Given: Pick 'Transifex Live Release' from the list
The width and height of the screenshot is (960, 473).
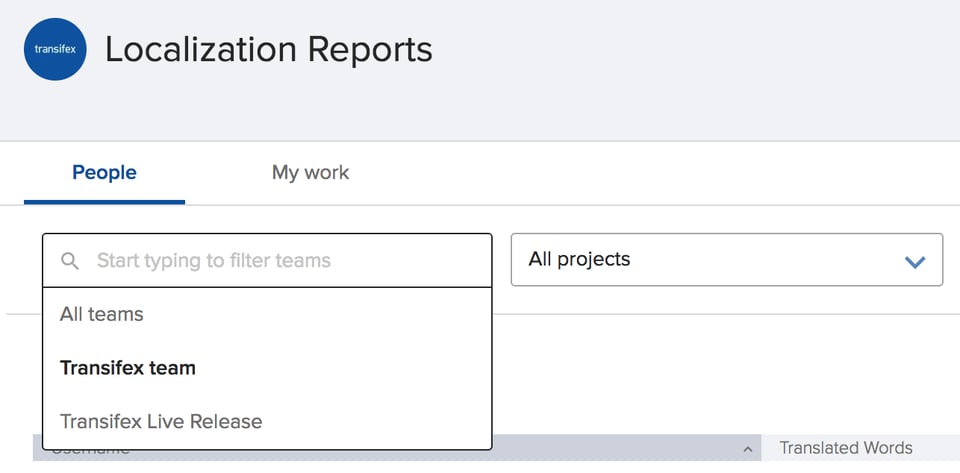Looking at the screenshot, I should coord(161,421).
